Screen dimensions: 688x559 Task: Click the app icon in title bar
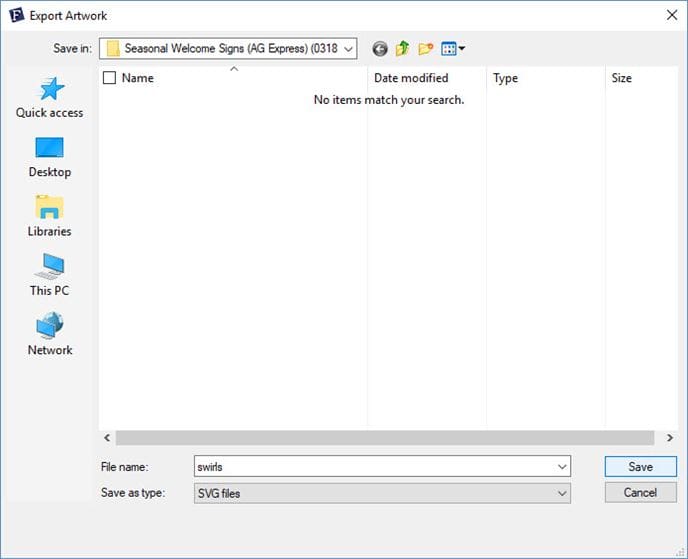(x=16, y=15)
